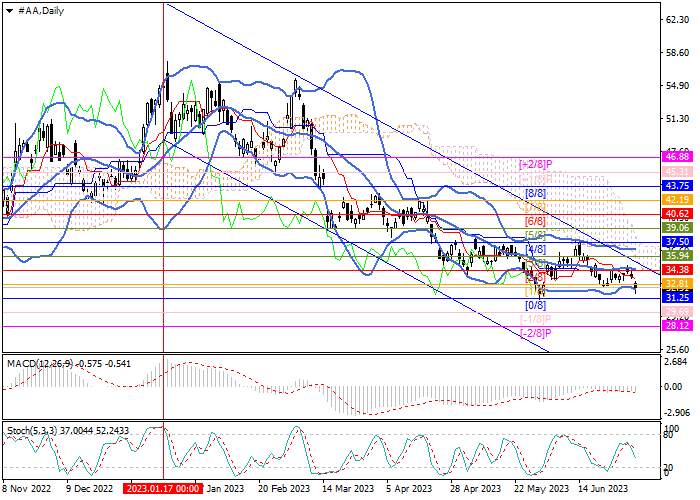Click the 32.81 orange price label
The image size is (700, 500).
[x=678, y=283]
